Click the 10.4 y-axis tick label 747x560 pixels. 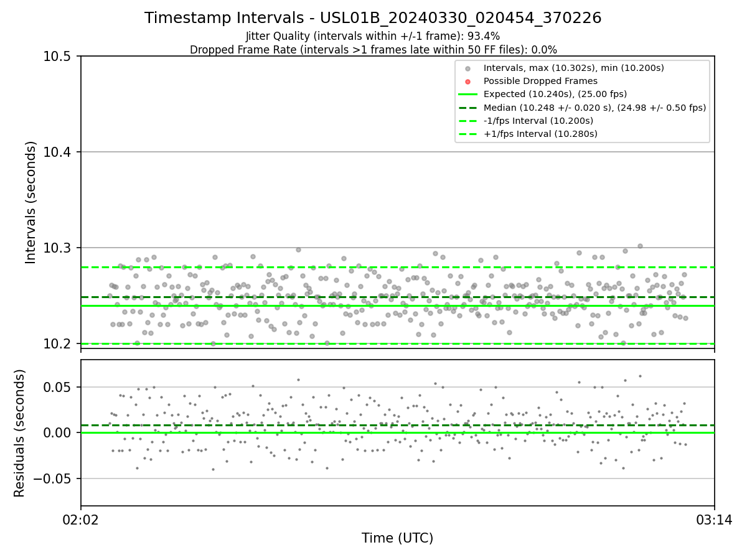pyautogui.click(x=59, y=152)
